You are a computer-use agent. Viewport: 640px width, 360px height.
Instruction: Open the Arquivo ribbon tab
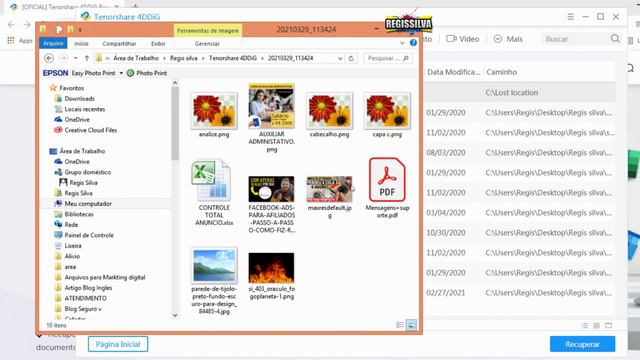(x=53, y=43)
